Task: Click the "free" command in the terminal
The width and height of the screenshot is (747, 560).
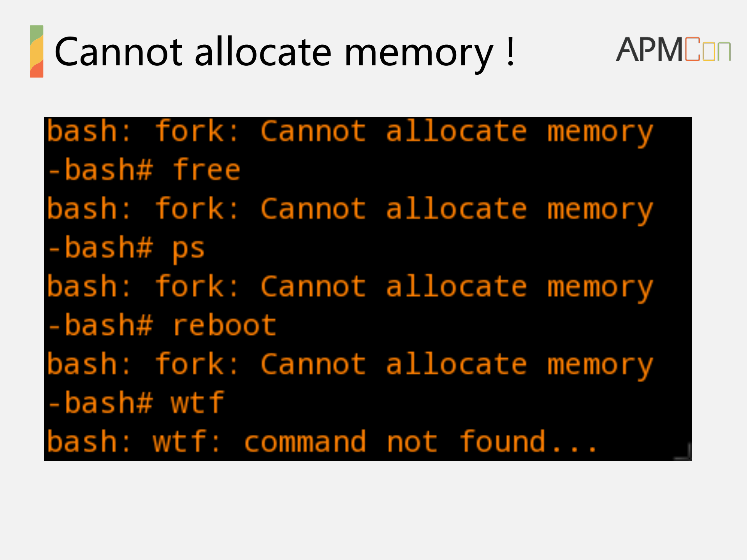Action: [206, 170]
